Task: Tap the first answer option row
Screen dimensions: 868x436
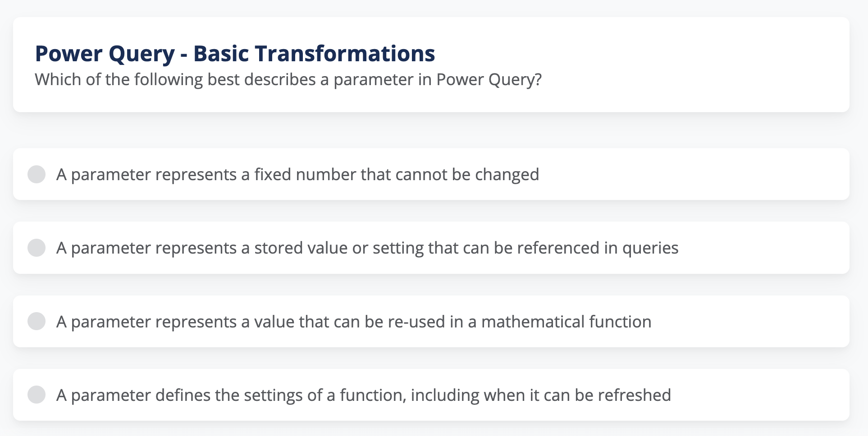Action: (434, 174)
